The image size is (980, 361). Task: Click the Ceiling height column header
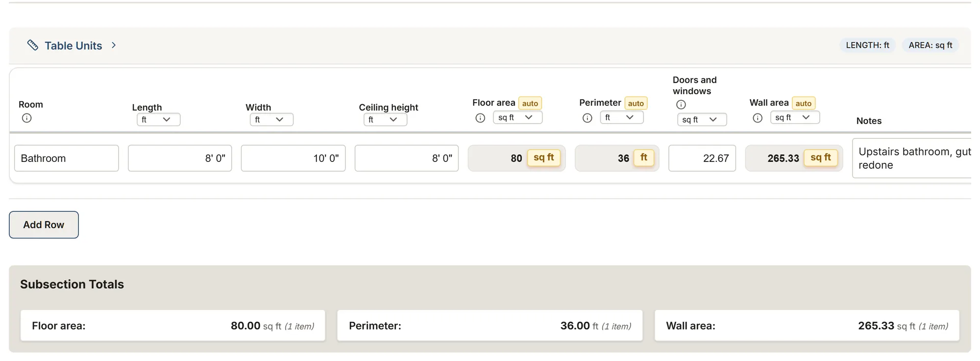pyautogui.click(x=389, y=107)
